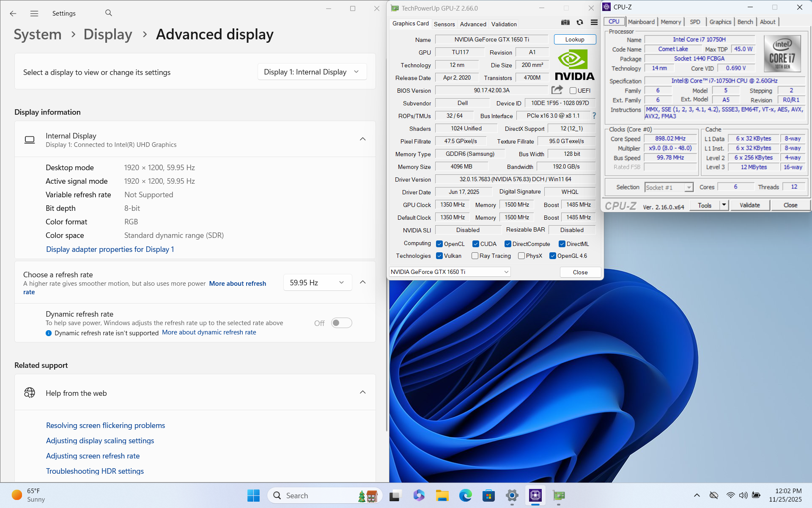Open File Explorer from the taskbar
This screenshot has width=812, height=508.
(442, 495)
